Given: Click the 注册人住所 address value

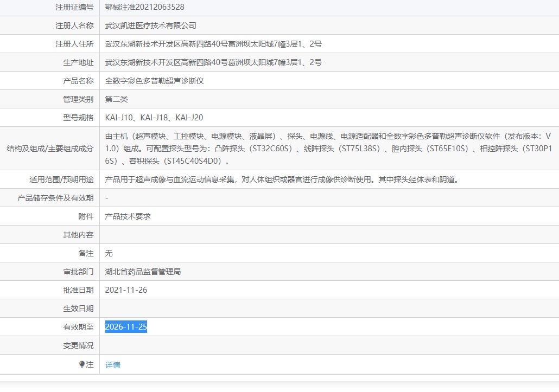Looking at the screenshot, I should pos(213,44).
